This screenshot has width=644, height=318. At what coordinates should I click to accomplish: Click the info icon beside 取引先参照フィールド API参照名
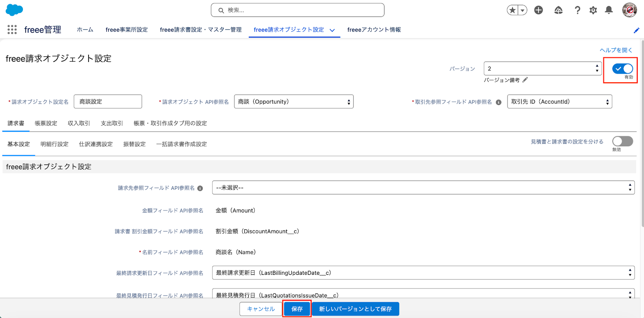pos(499,102)
